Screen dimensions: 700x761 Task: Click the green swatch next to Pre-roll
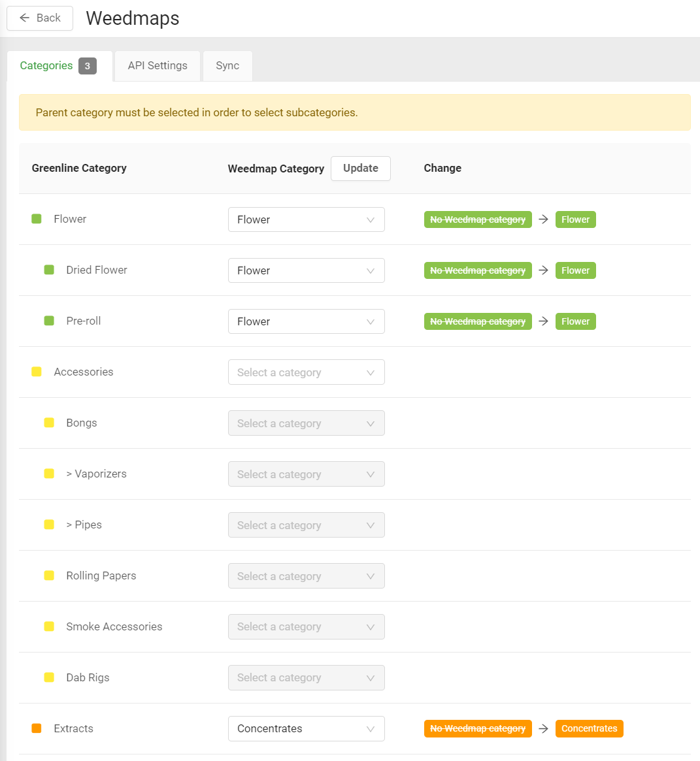pyautogui.click(x=49, y=321)
